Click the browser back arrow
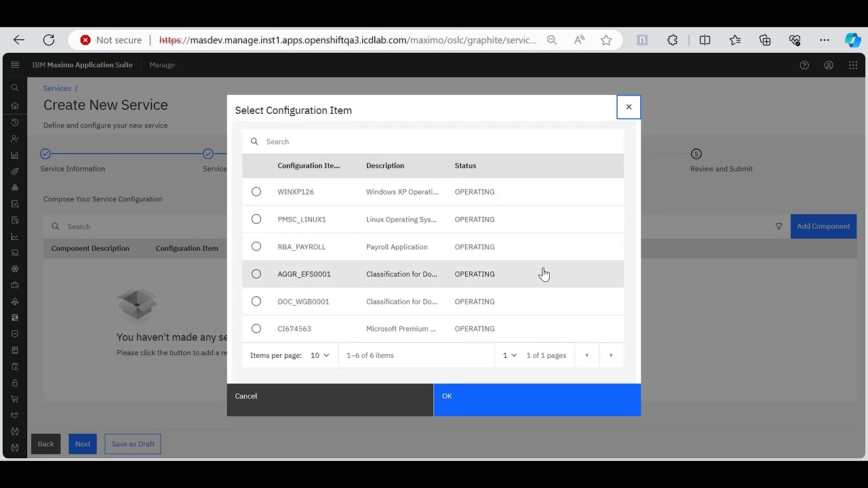 [19, 40]
